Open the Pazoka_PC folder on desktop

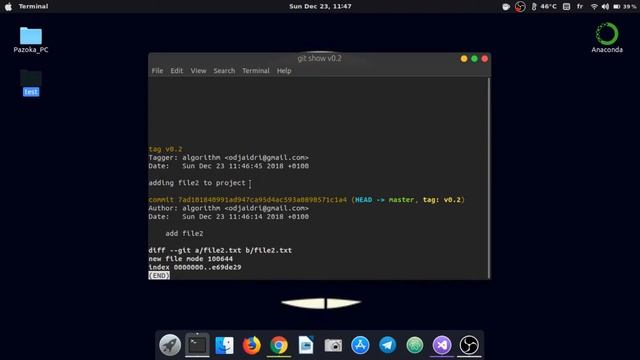31,40
